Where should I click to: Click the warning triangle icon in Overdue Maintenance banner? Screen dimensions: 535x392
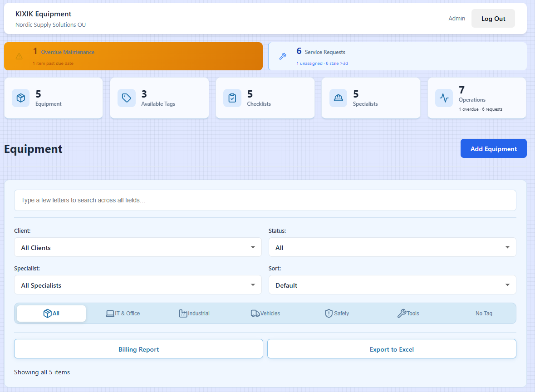[x=19, y=56]
